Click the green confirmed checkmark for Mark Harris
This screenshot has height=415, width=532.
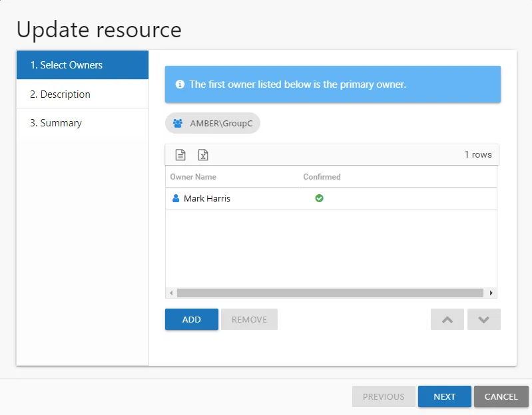coord(320,198)
